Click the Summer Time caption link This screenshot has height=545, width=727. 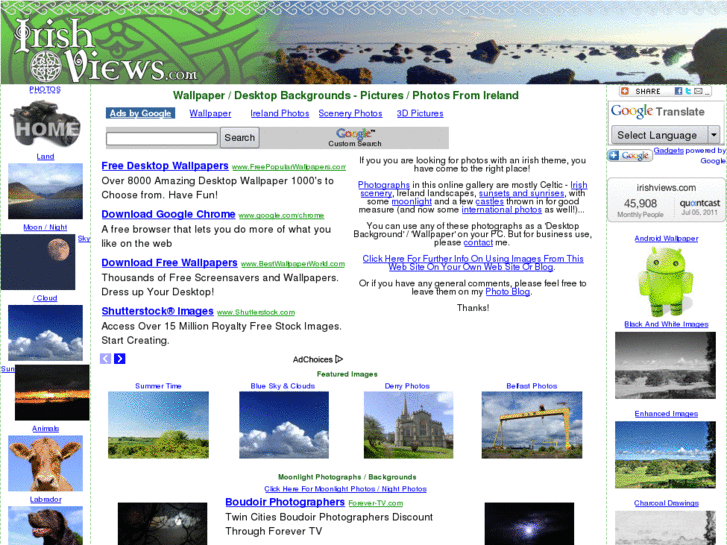tap(158, 386)
